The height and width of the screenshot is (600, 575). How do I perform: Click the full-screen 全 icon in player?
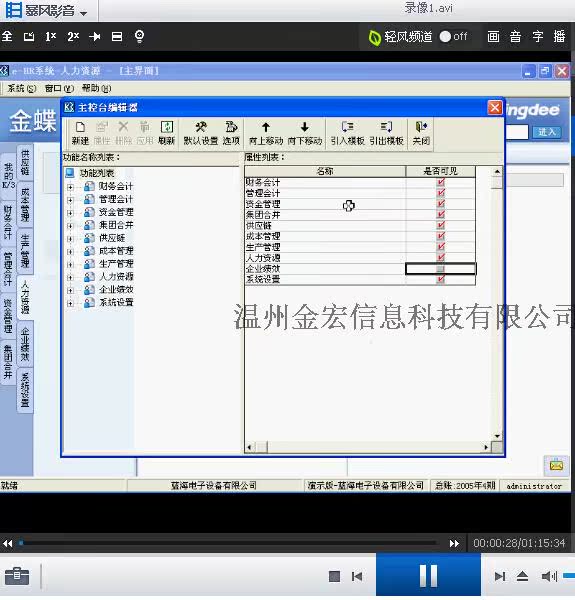[7, 36]
